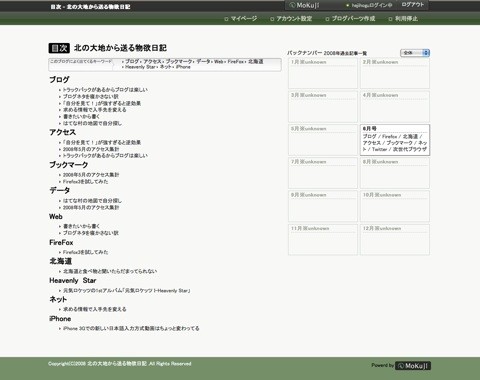Open the second article link under the Web heading
Screen dimensions: 480x380
pos(91,233)
